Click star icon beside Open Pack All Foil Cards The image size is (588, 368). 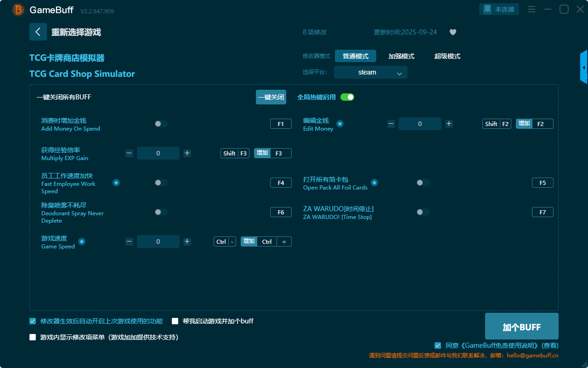(x=374, y=183)
